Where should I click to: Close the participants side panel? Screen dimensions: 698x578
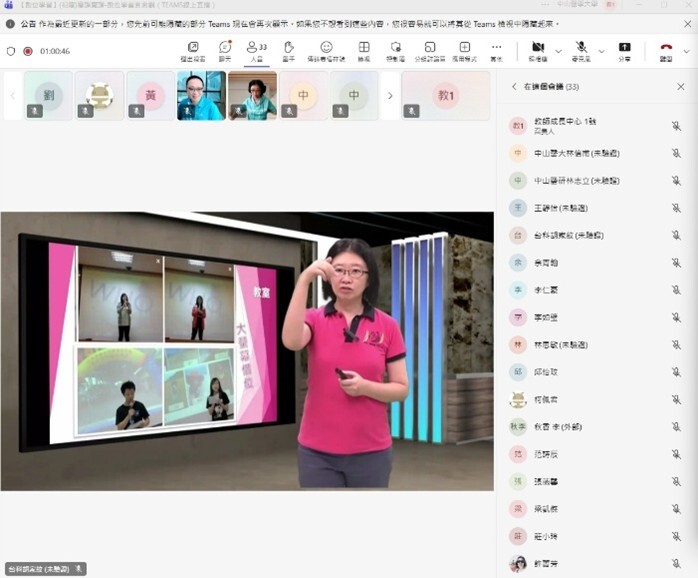click(681, 87)
